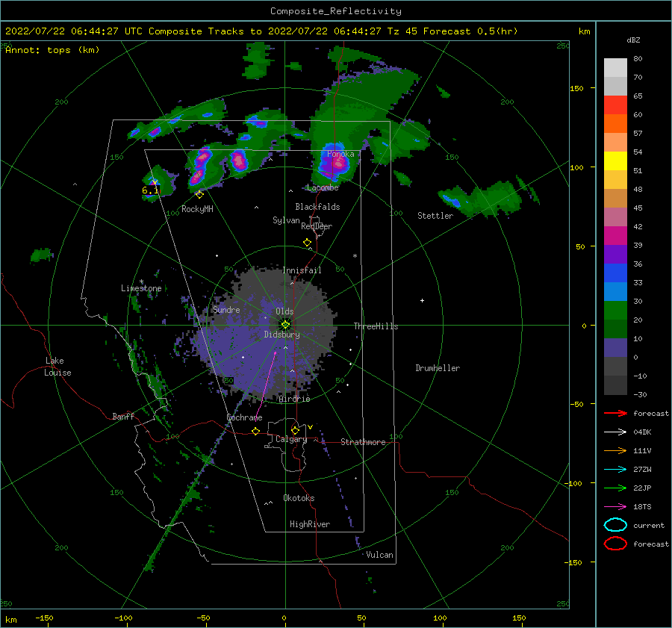Image resolution: width=672 pixels, height=628 pixels.
Task: Click the Cochrane label
Action: [x=244, y=417]
